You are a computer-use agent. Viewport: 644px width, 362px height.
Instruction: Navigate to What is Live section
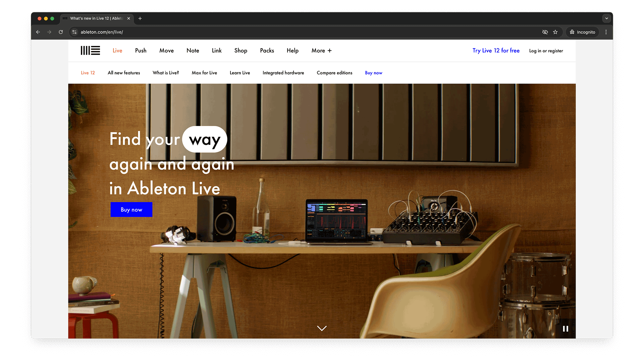tap(166, 72)
